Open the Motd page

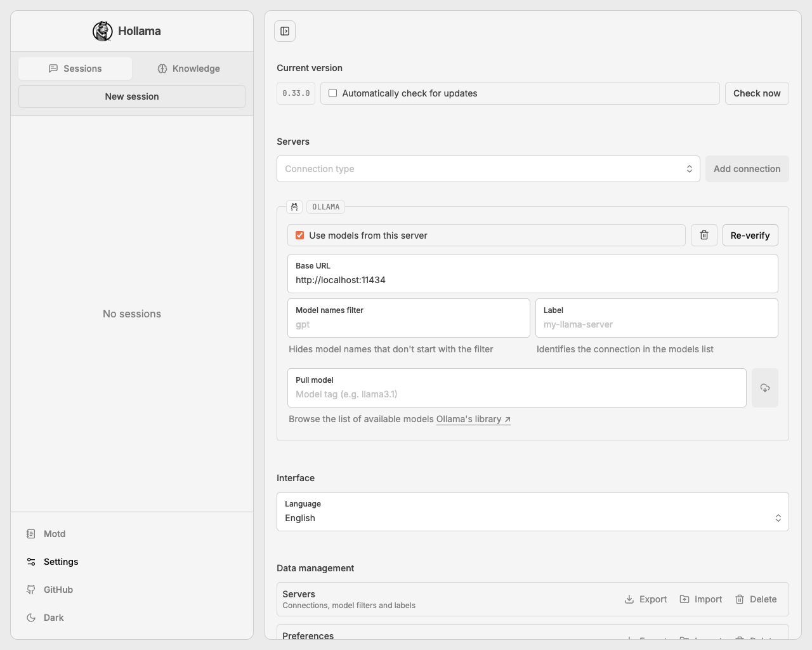click(x=54, y=534)
